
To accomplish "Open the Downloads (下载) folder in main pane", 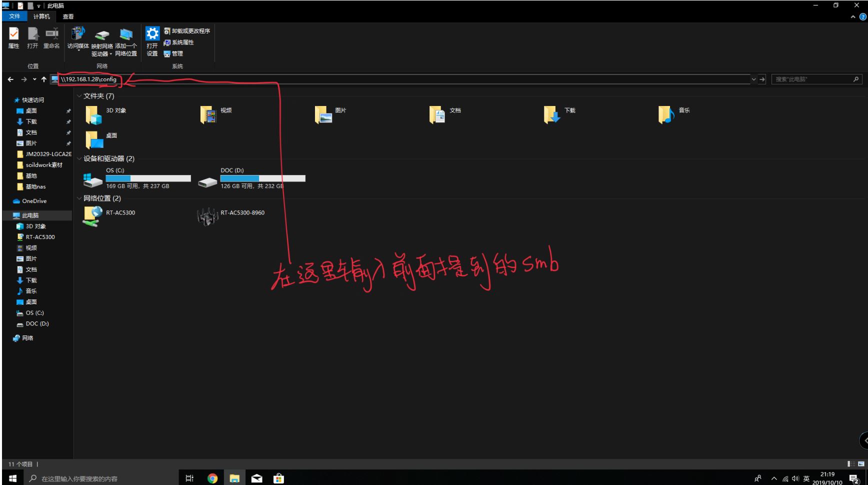I will click(x=559, y=114).
